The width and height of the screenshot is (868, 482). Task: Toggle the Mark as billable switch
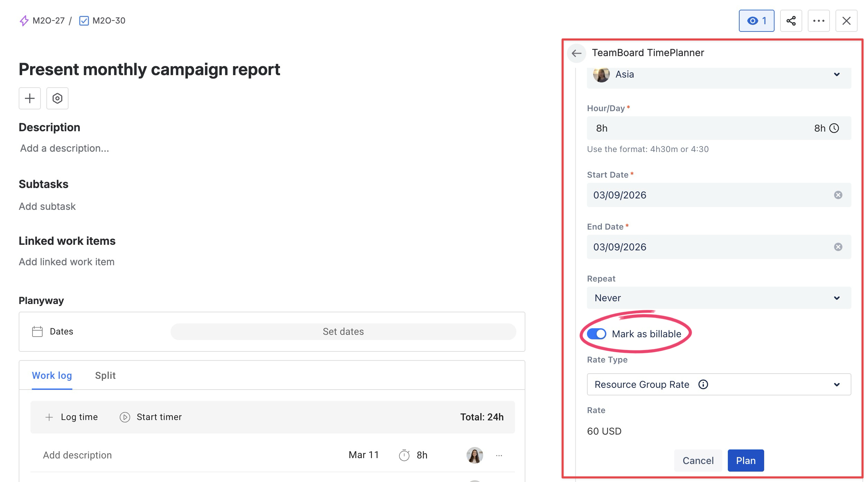coord(596,334)
